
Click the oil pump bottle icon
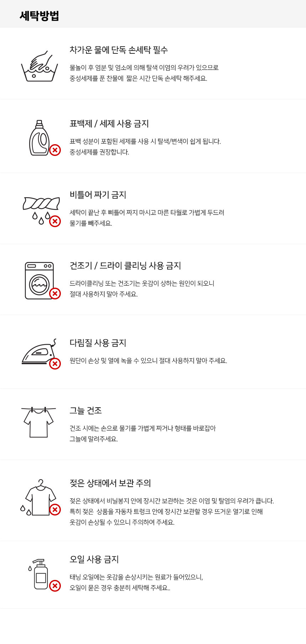coord(40,574)
